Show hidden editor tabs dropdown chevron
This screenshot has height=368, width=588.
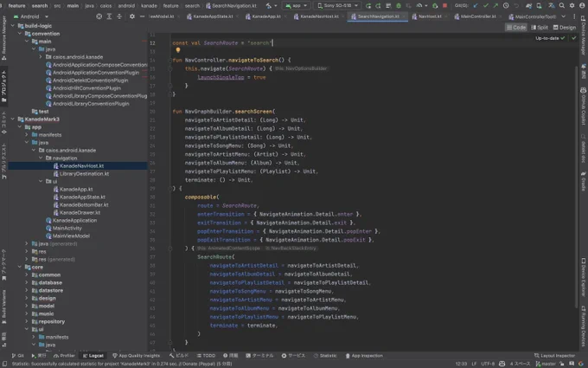click(563, 16)
